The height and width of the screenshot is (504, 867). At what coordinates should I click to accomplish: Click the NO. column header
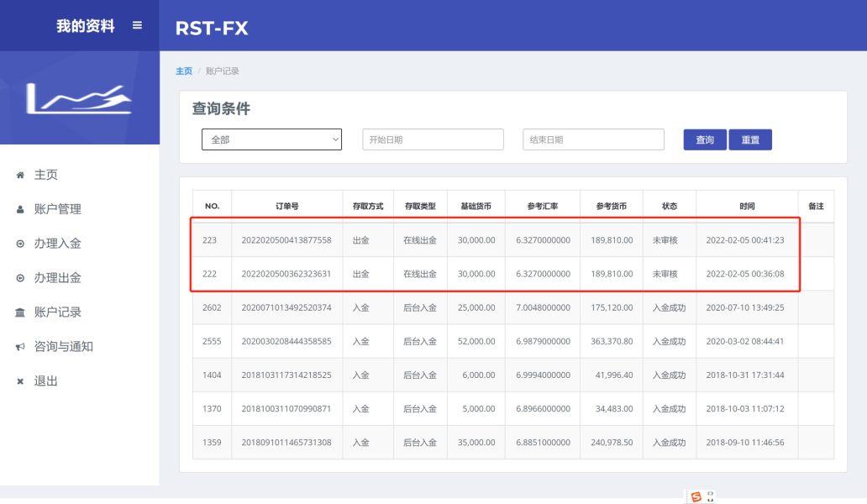[x=213, y=206]
